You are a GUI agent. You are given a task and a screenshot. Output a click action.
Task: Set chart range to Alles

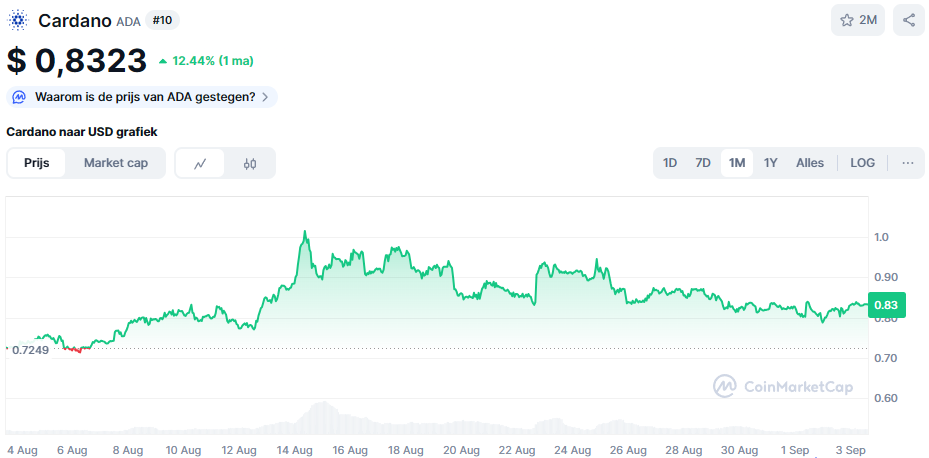click(x=810, y=163)
